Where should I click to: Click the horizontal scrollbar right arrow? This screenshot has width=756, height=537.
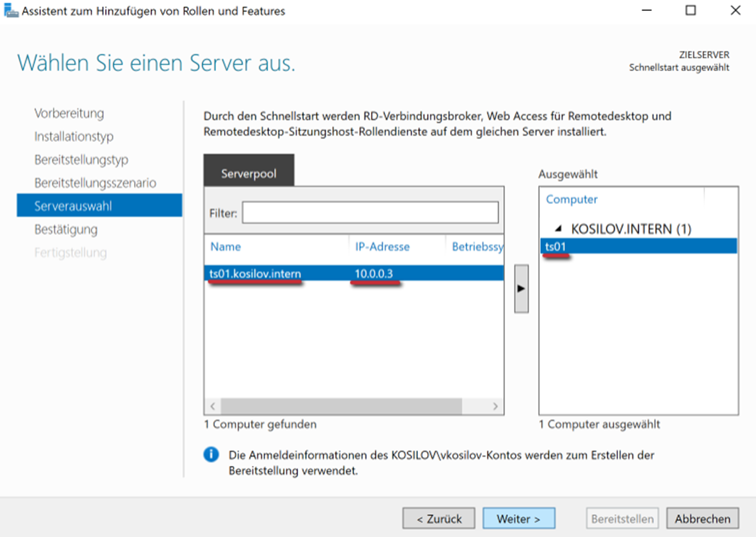pyautogui.click(x=495, y=407)
